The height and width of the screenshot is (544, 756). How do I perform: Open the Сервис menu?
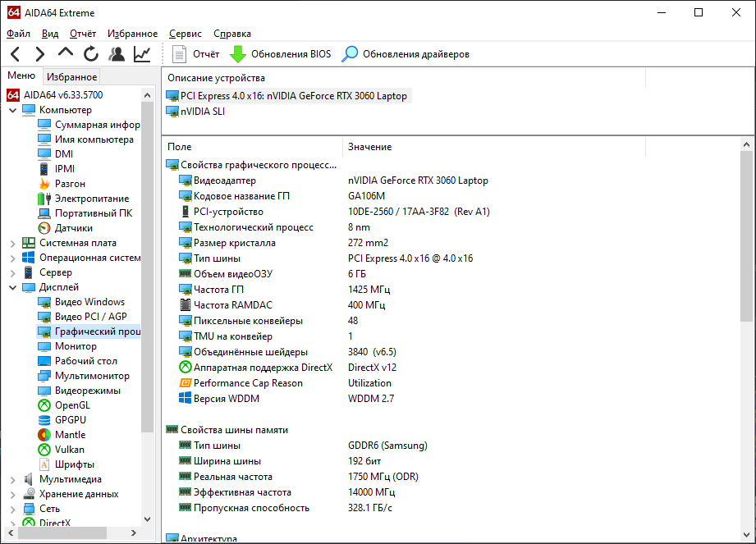(x=186, y=34)
